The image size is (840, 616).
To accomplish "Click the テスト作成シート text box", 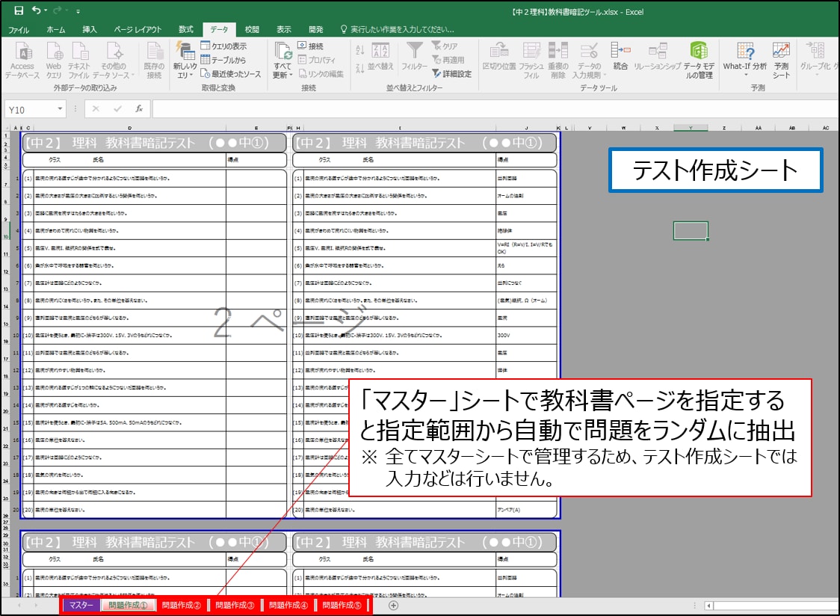I will pos(715,170).
